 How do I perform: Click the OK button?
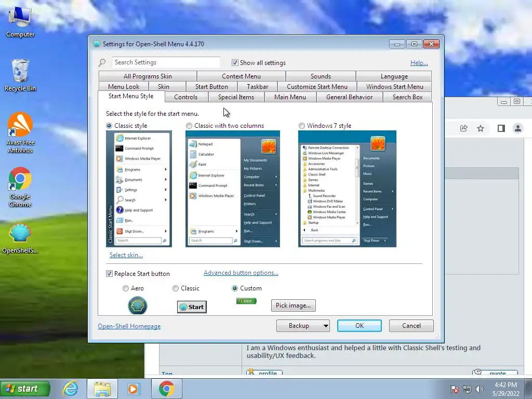coord(360,326)
